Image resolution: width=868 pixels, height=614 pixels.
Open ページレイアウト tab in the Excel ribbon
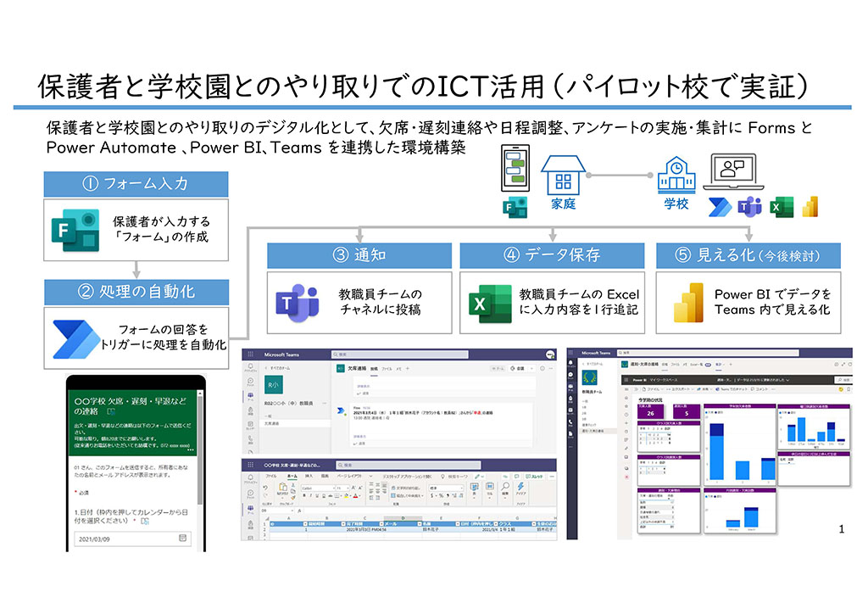tap(350, 476)
